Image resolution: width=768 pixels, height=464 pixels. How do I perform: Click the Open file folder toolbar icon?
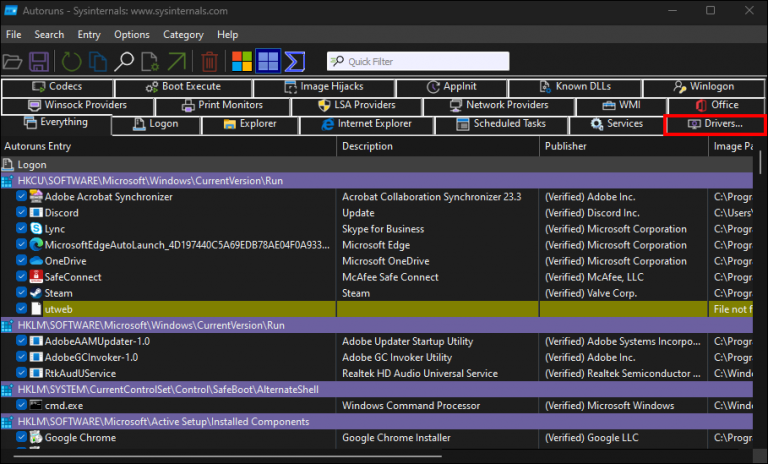(14, 61)
